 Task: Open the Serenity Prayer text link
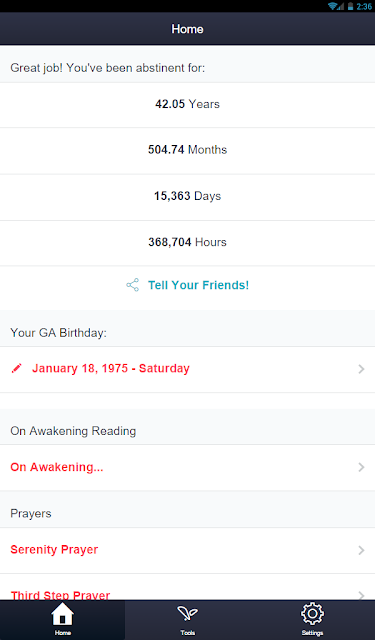54,550
